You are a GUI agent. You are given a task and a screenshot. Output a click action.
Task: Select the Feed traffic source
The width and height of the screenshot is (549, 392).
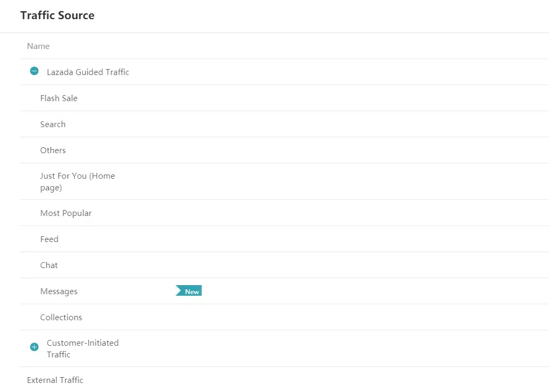[49, 239]
